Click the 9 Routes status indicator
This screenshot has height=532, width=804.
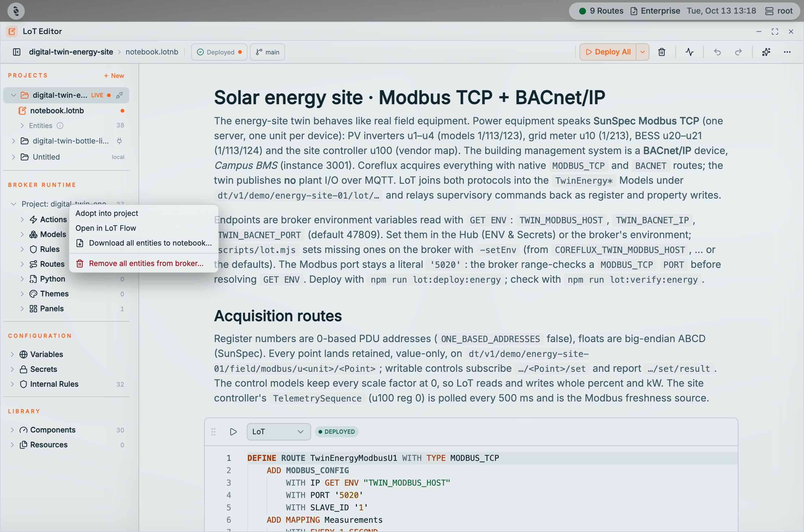[601, 11]
